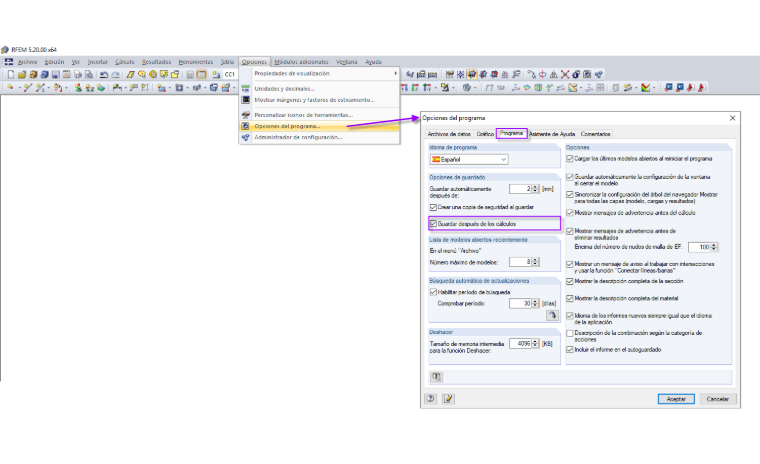Image resolution: width=760 pixels, height=464 pixels.
Task: Click the Aceptar button
Action: click(676, 399)
